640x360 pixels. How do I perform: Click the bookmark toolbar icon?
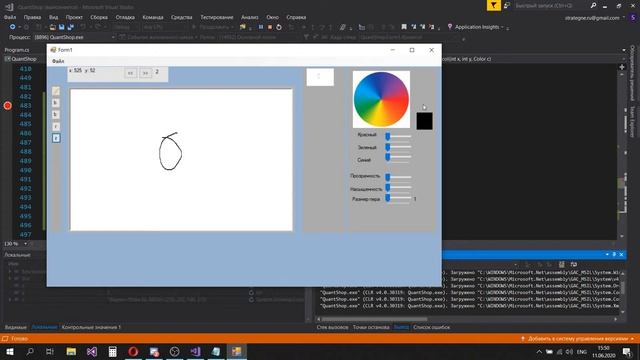click(404, 27)
